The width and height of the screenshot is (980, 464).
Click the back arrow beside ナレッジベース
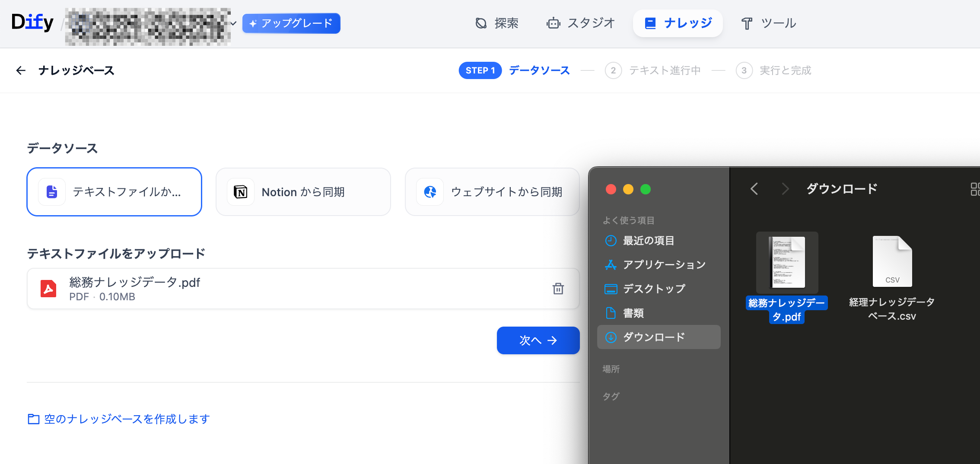[x=21, y=70]
